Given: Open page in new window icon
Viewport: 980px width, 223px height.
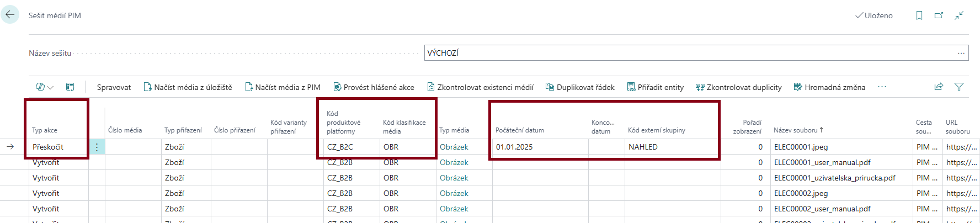Looking at the screenshot, I should pyautogui.click(x=939, y=15).
